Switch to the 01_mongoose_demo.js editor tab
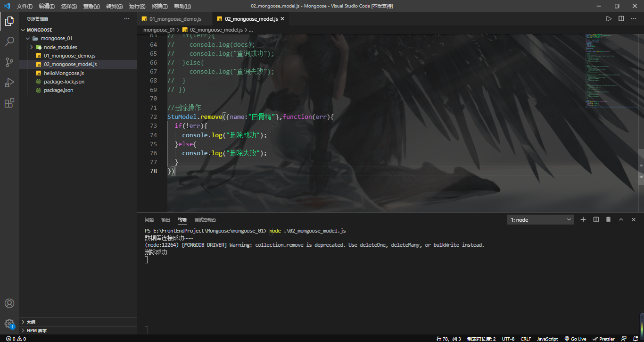 click(x=175, y=19)
